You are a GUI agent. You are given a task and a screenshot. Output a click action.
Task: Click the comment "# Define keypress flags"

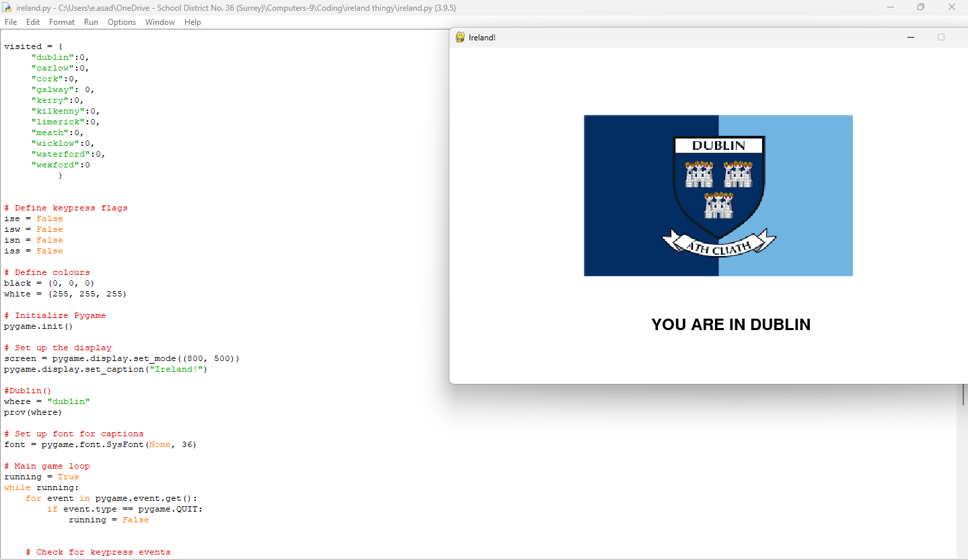[x=66, y=208]
